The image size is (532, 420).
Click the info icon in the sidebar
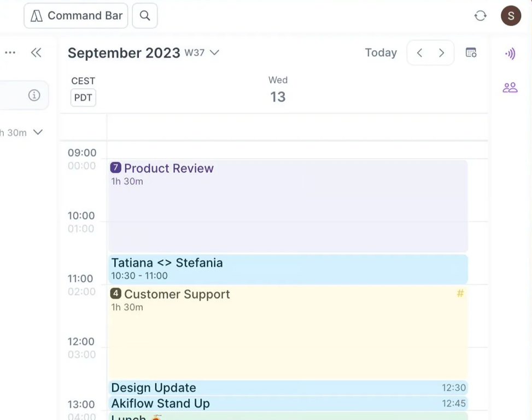click(x=34, y=95)
